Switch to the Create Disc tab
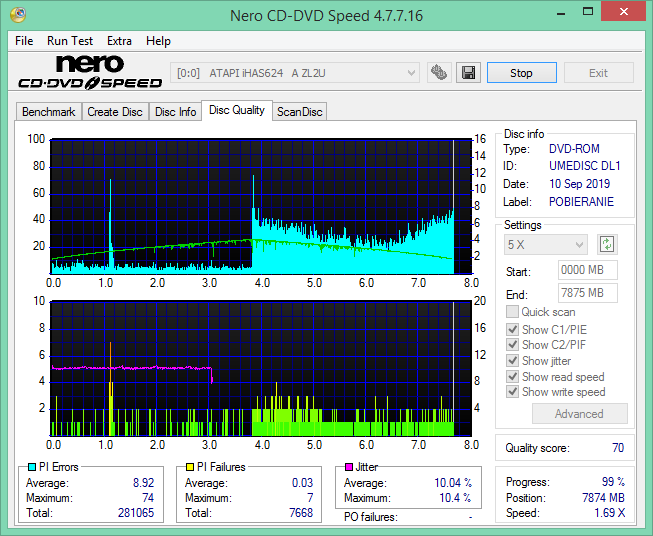The height and width of the screenshot is (536, 653). tap(115, 112)
